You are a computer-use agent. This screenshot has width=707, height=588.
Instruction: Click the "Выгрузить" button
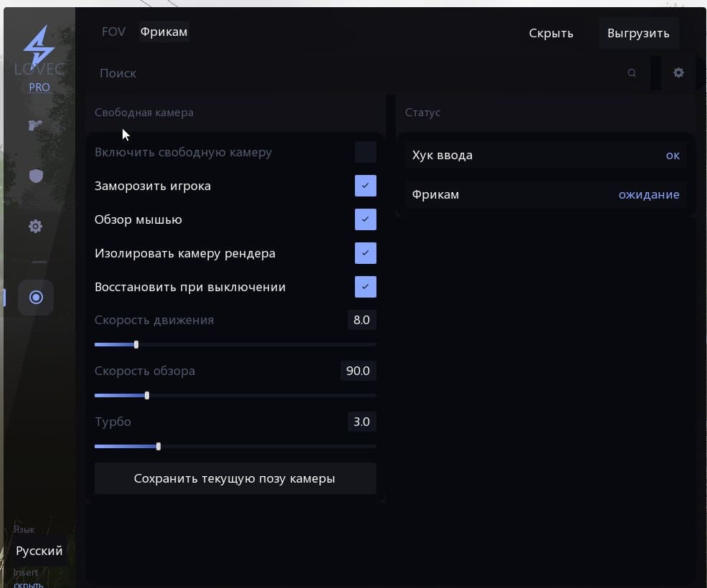click(x=637, y=33)
